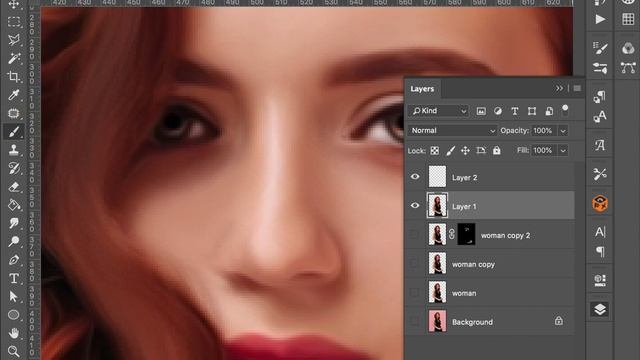
Task: Hide Layer 1 visibility eye
Action: [415, 205]
